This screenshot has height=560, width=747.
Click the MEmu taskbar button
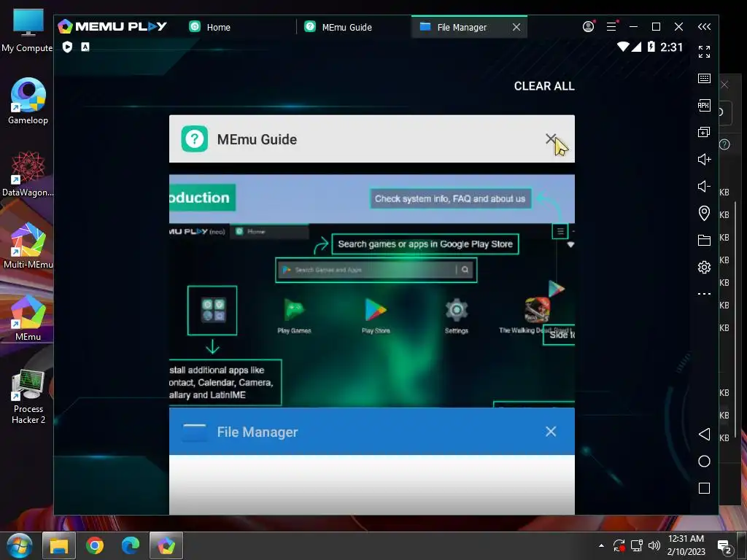(166, 545)
